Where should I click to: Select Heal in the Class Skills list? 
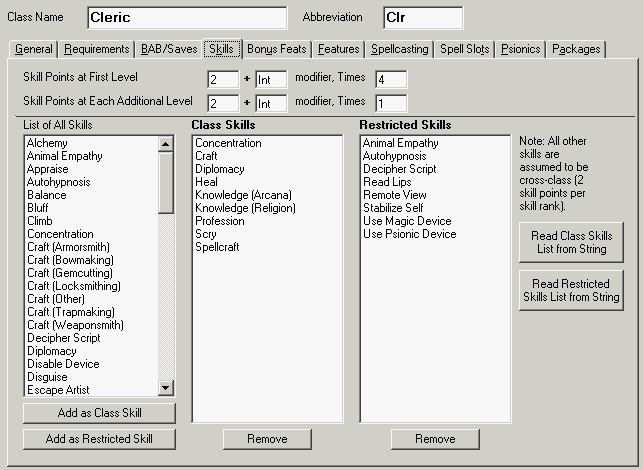(205, 182)
